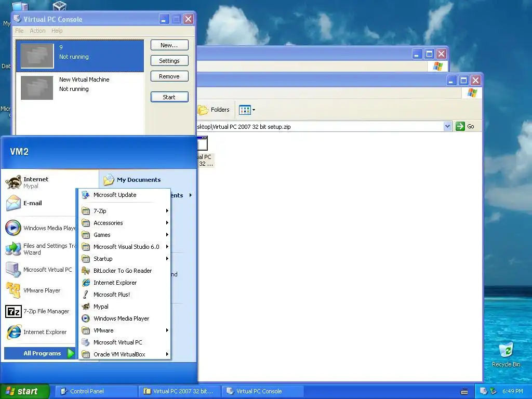Screen dimensions: 532x399
Task: Open Recycle Bin on desktop
Action: (506, 355)
